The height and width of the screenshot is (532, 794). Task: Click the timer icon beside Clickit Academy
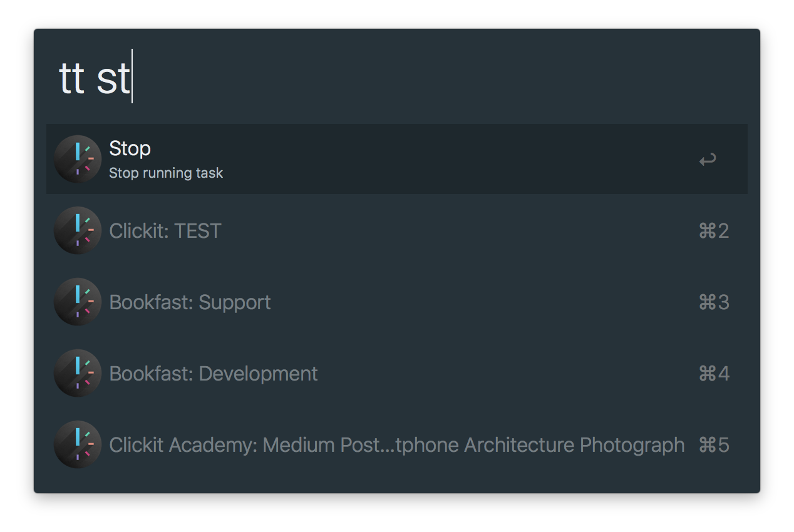(x=78, y=444)
